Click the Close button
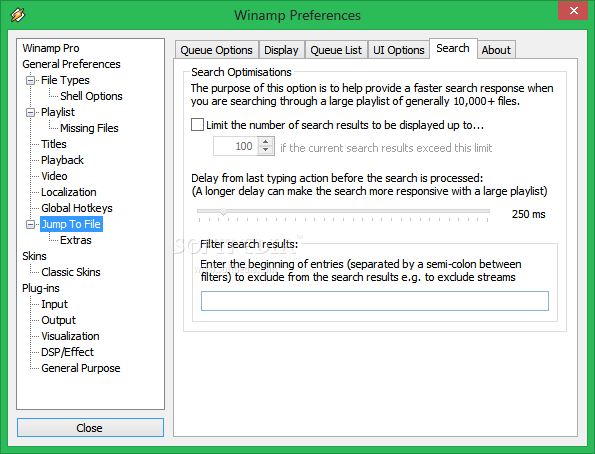This screenshot has height=454, width=595. (x=90, y=428)
